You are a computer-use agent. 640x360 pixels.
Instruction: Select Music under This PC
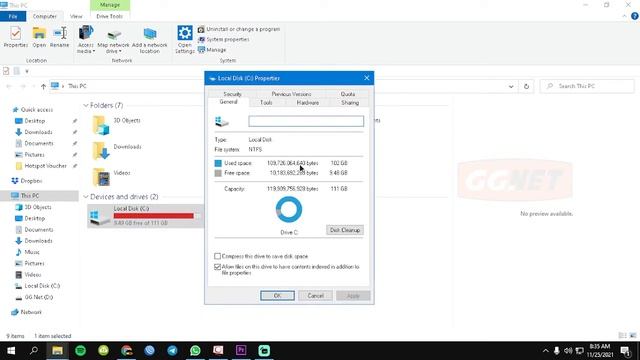[28, 252]
